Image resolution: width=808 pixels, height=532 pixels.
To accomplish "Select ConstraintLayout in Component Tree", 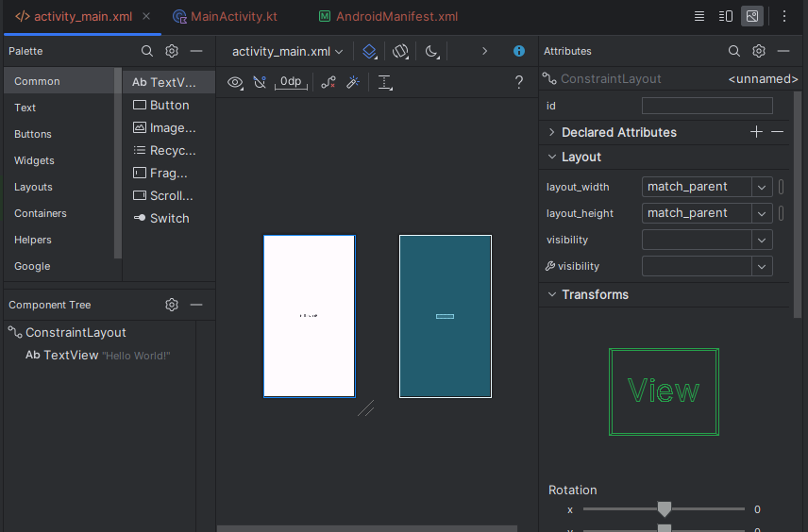I will click(68, 333).
